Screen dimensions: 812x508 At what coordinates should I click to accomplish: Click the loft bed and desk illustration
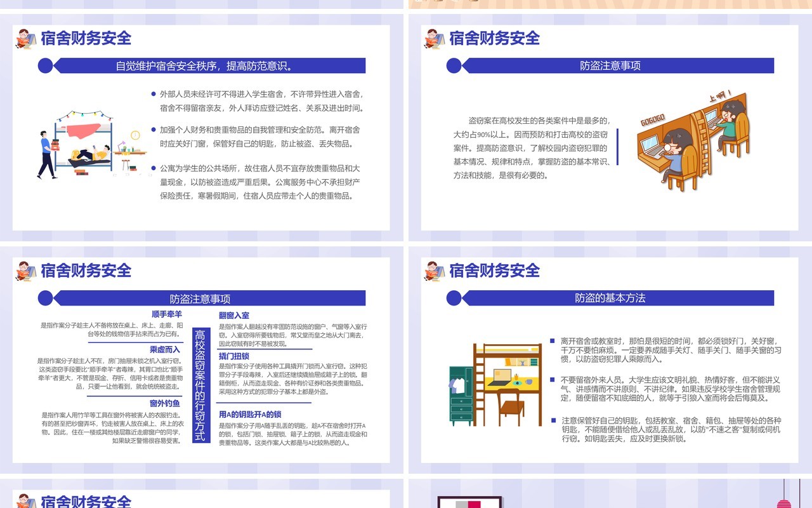point(497,384)
